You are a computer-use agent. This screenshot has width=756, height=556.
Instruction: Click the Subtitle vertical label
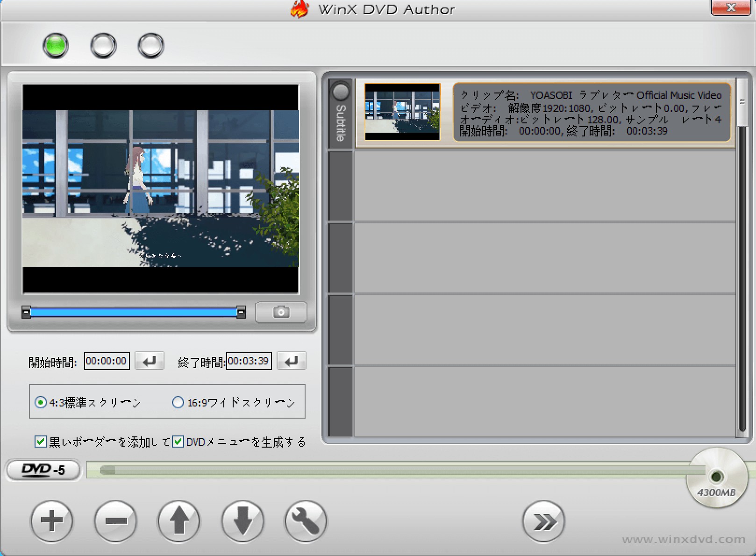point(341,123)
